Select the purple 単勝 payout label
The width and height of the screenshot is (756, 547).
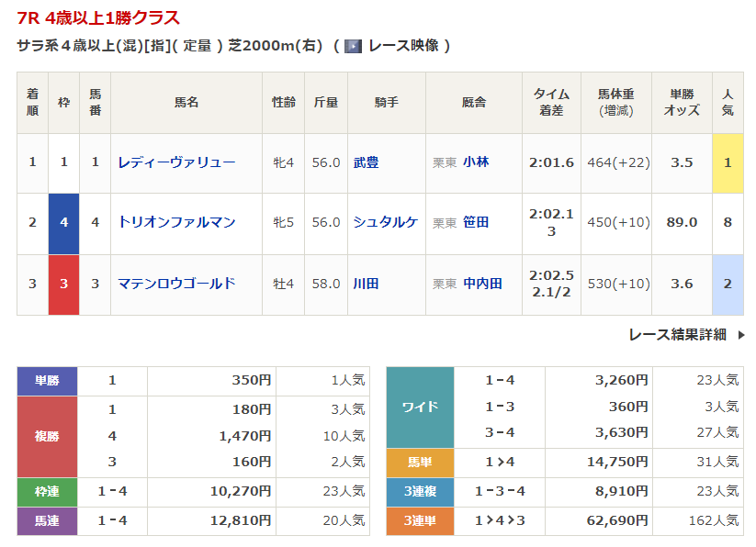click(x=47, y=381)
